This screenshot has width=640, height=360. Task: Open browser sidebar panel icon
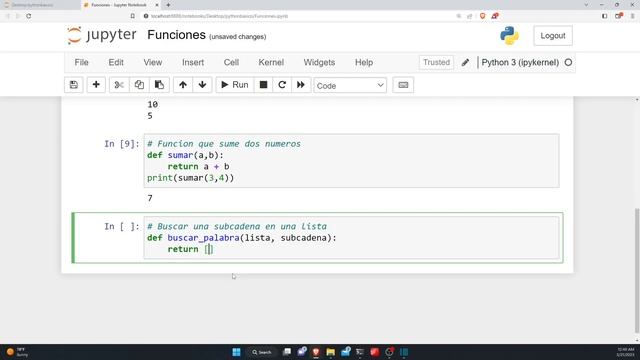[604, 16]
